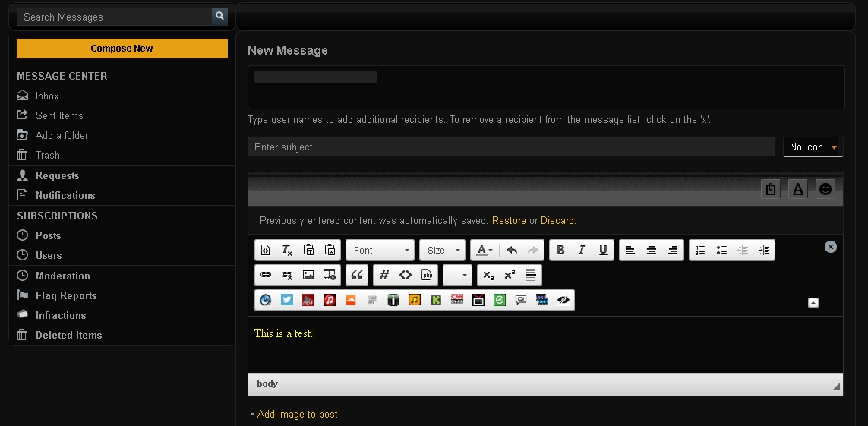Image resolution: width=868 pixels, height=426 pixels.
Task: Click into the Enter subject field
Action: click(511, 147)
